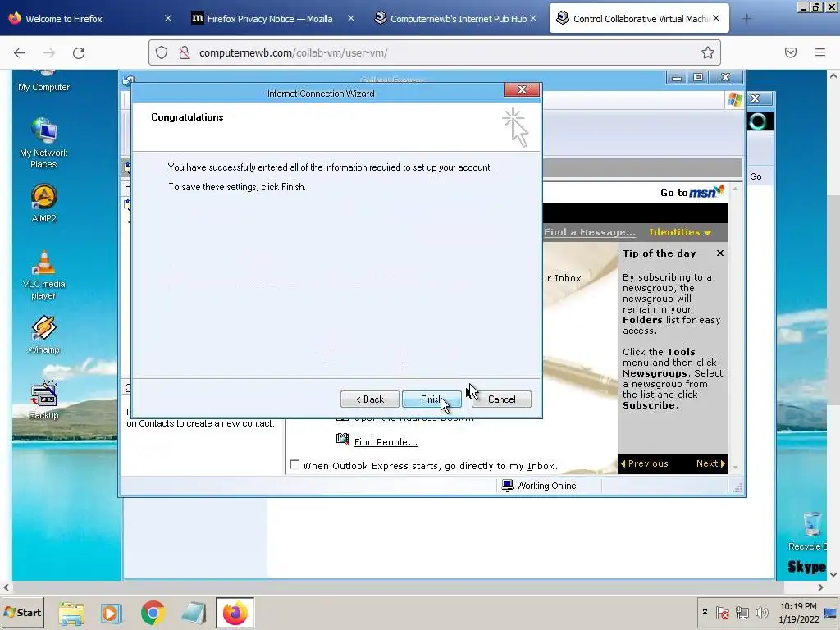Click the Go to MSN link
The width and height of the screenshot is (840, 630).
(692, 192)
